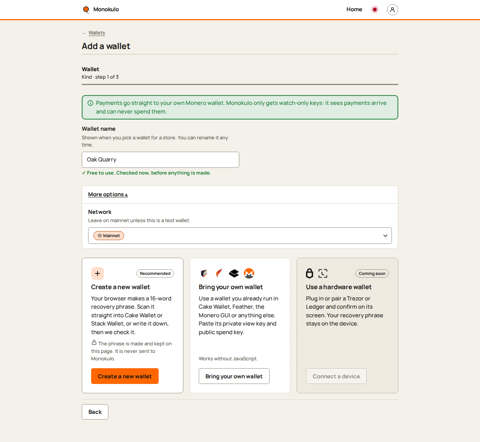480x442 pixels.
Task: Click the Cake Wallet logo icon
Action: [x=204, y=273]
